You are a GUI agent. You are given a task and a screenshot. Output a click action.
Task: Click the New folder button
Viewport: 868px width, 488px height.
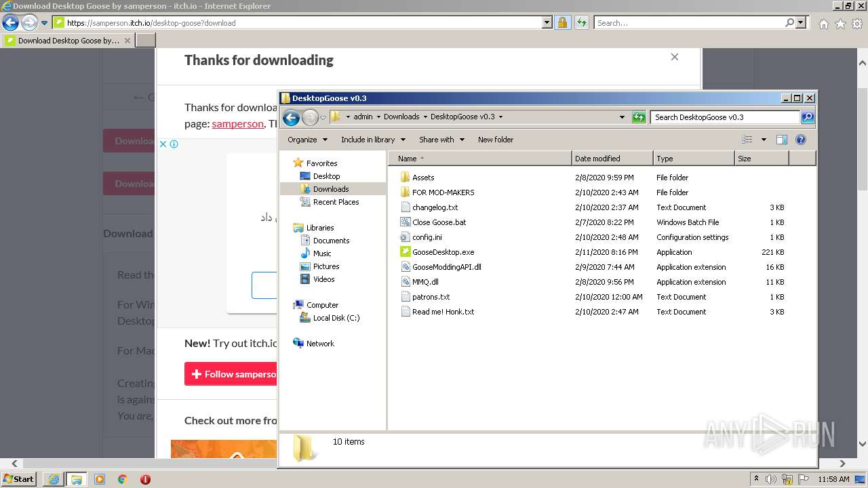coord(496,140)
